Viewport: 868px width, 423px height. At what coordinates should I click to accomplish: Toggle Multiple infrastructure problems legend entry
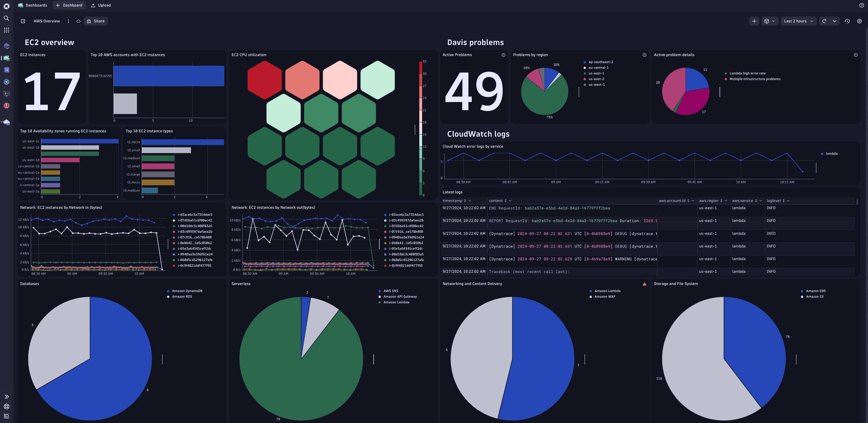pos(752,79)
